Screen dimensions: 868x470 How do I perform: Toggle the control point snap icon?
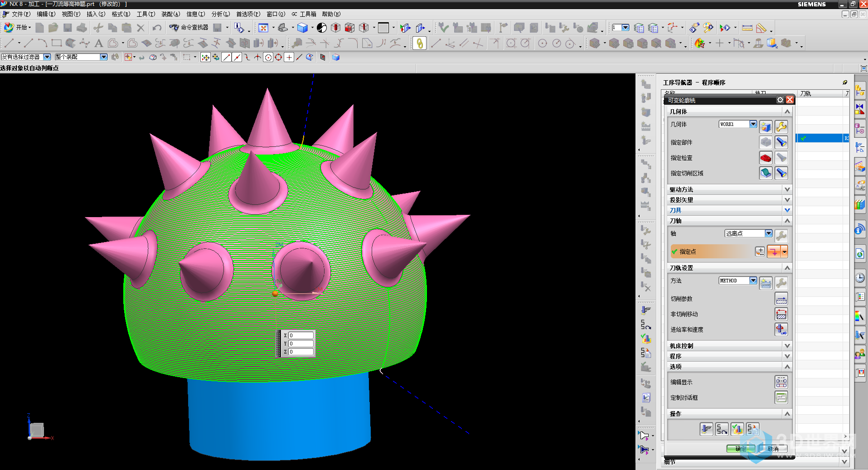(x=247, y=57)
